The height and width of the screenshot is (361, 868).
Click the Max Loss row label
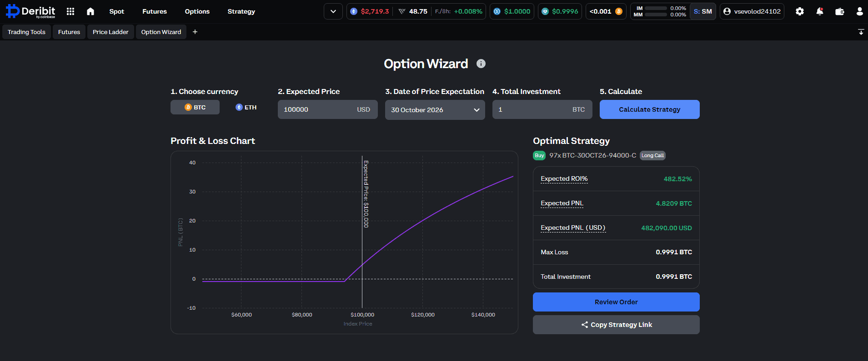click(554, 252)
